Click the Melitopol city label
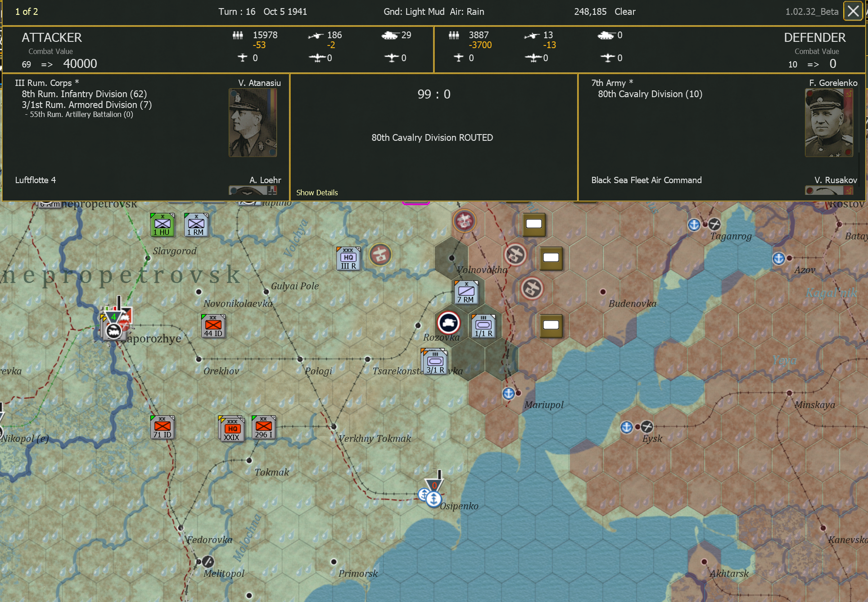This screenshot has width=868, height=602. pyautogui.click(x=224, y=573)
